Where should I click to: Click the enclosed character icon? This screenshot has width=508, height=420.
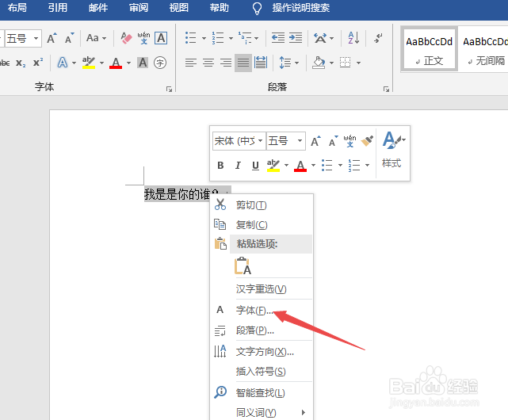tap(160, 63)
